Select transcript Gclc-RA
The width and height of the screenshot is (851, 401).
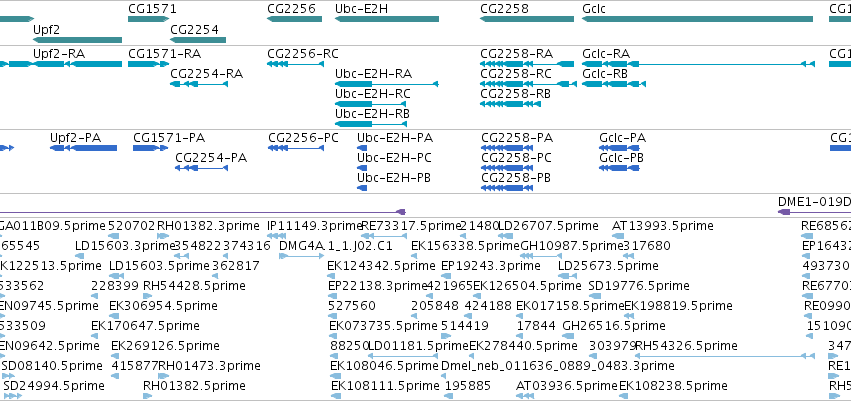pyautogui.click(x=606, y=54)
